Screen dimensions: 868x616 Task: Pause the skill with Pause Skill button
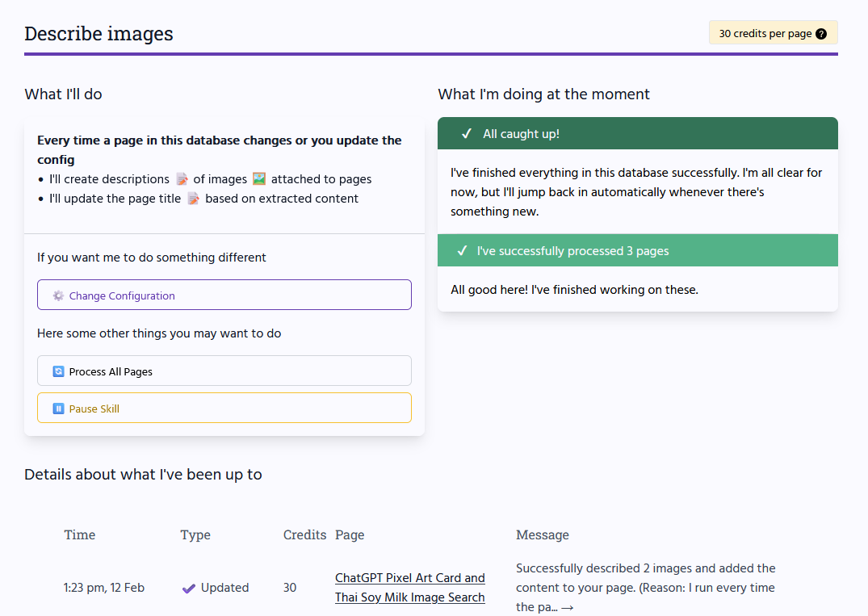(224, 408)
